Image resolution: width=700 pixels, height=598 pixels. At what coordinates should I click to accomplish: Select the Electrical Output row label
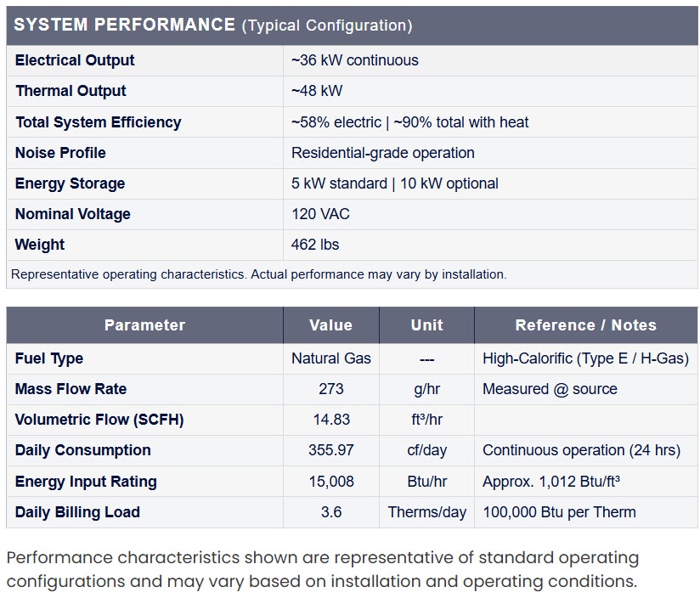pos(75,60)
